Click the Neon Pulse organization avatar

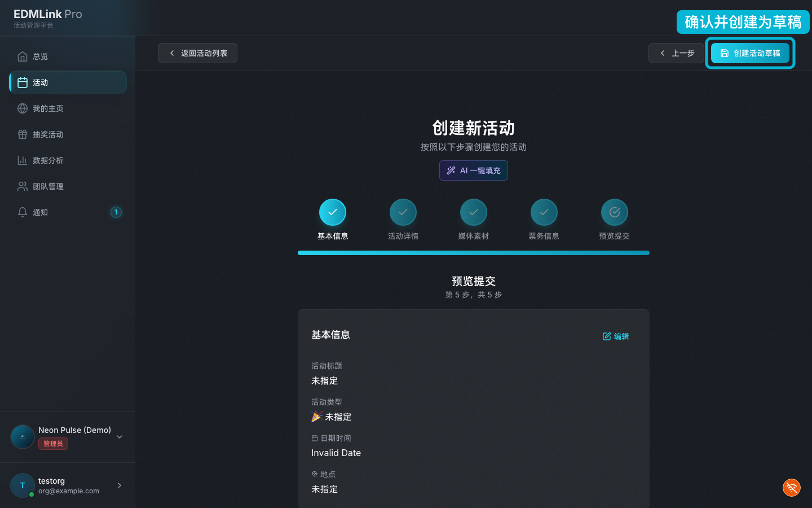click(x=23, y=437)
